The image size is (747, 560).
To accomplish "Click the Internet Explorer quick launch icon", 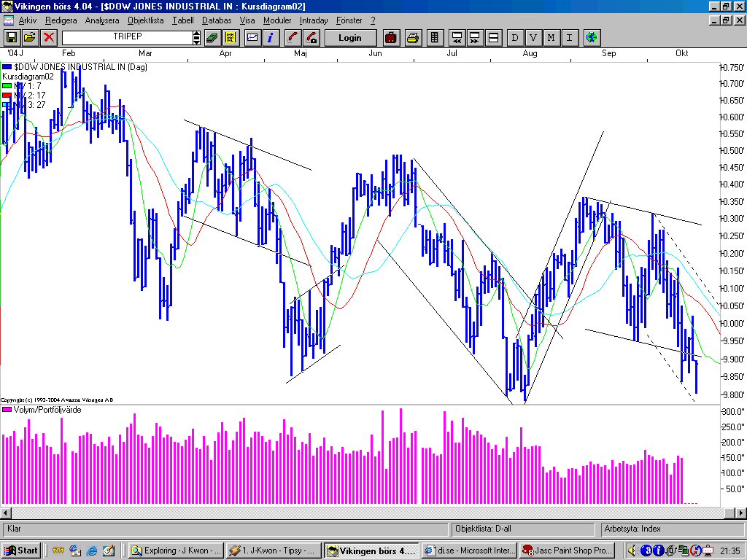I will (91, 551).
